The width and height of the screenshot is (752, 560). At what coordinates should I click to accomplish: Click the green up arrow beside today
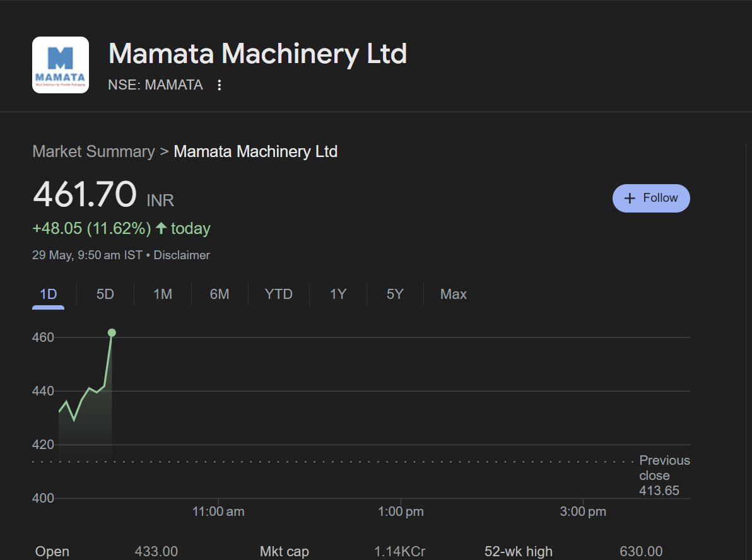point(161,228)
